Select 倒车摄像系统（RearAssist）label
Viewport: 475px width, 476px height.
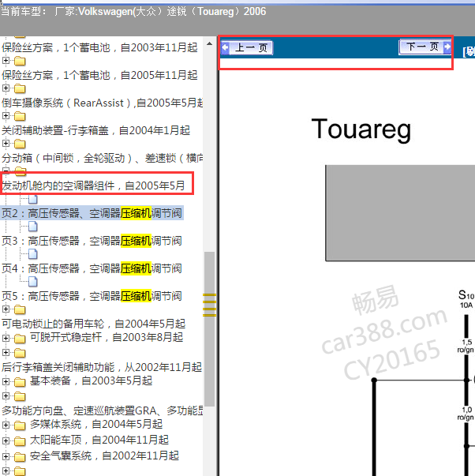click(x=103, y=103)
